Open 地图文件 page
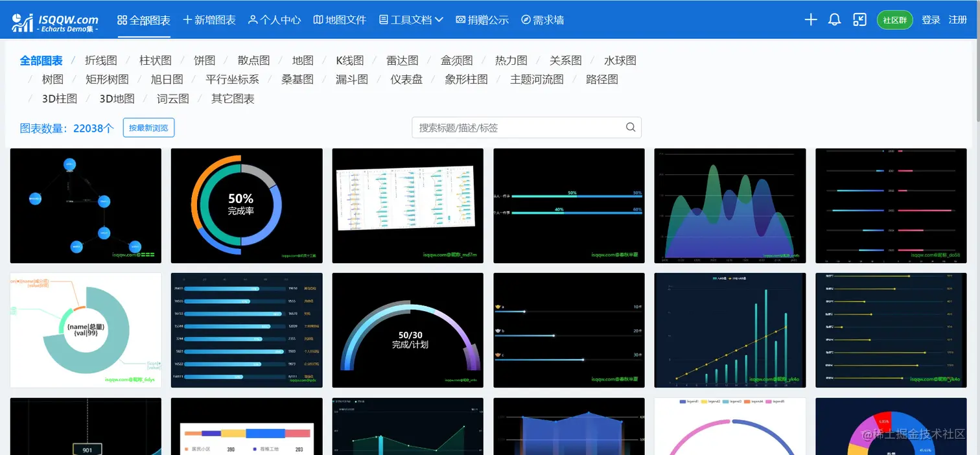Screen dimensions: 980x455 pyautogui.click(x=340, y=20)
